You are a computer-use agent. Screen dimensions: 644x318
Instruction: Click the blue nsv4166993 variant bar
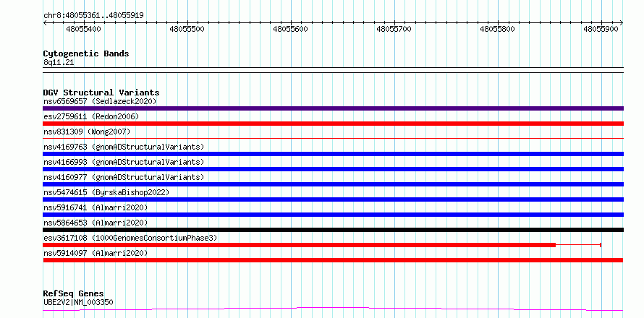(x=333, y=169)
